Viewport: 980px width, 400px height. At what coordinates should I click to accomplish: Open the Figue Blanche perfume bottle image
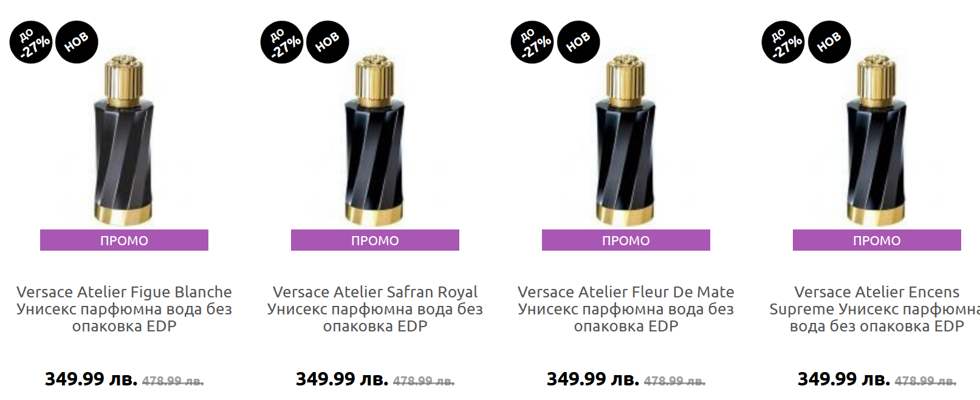coord(124,140)
